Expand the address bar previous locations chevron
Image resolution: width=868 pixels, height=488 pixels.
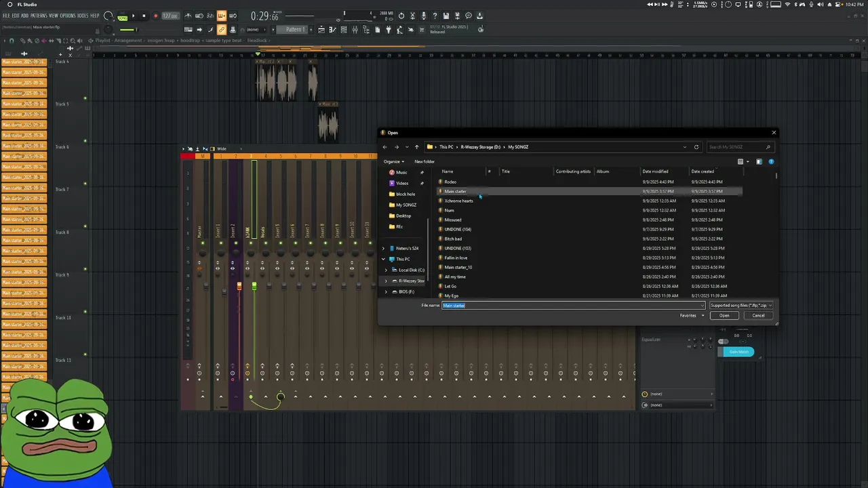click(685, 146)
